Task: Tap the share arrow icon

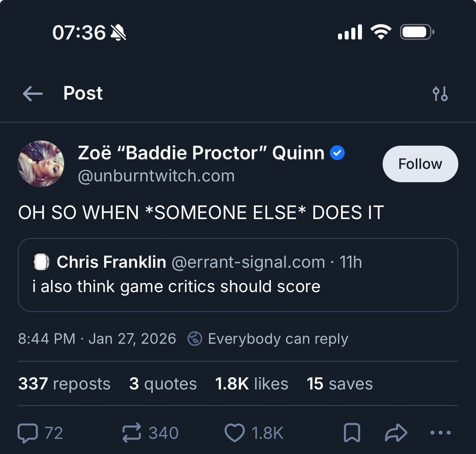Action: tap(396, 433)
